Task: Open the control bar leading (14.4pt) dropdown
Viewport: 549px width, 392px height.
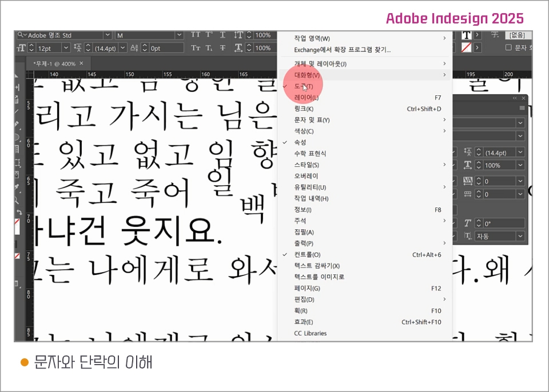Action: (x=122, y=48)
